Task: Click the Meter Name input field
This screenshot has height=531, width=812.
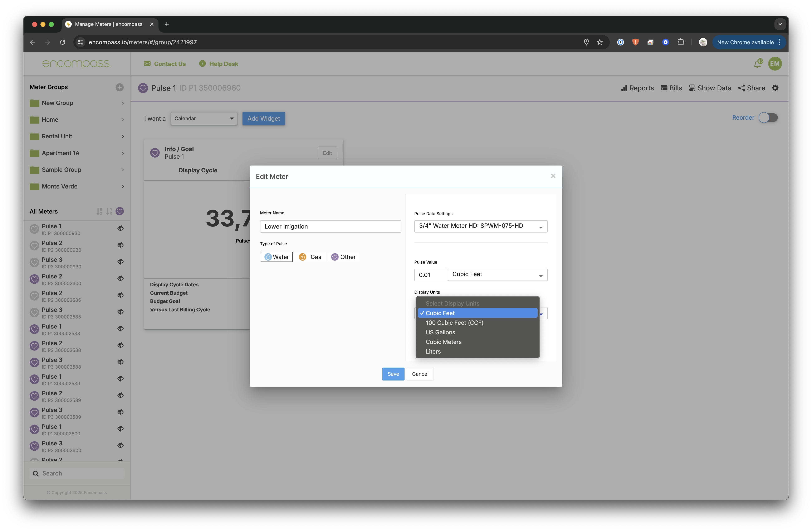Action: (x=330, y=226)
